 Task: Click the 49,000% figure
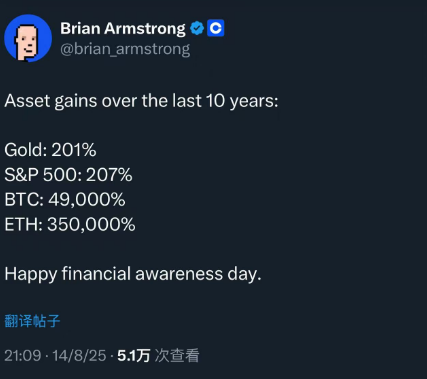[87, 200]
